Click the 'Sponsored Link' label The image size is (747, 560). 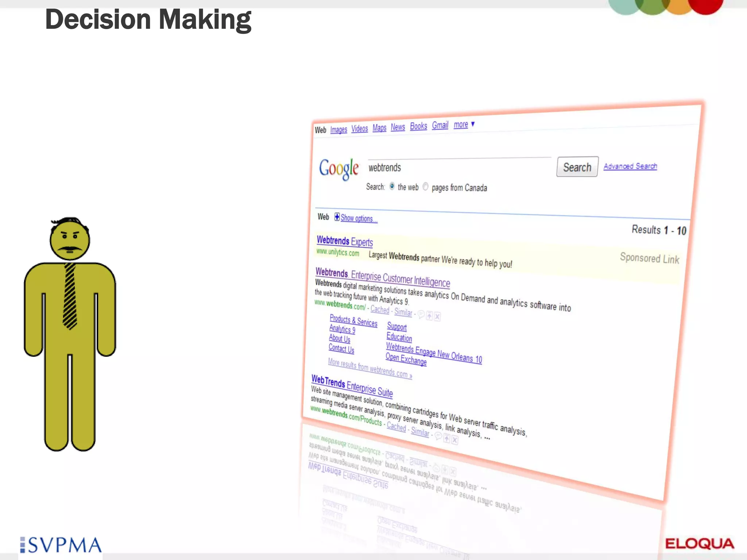650,258
